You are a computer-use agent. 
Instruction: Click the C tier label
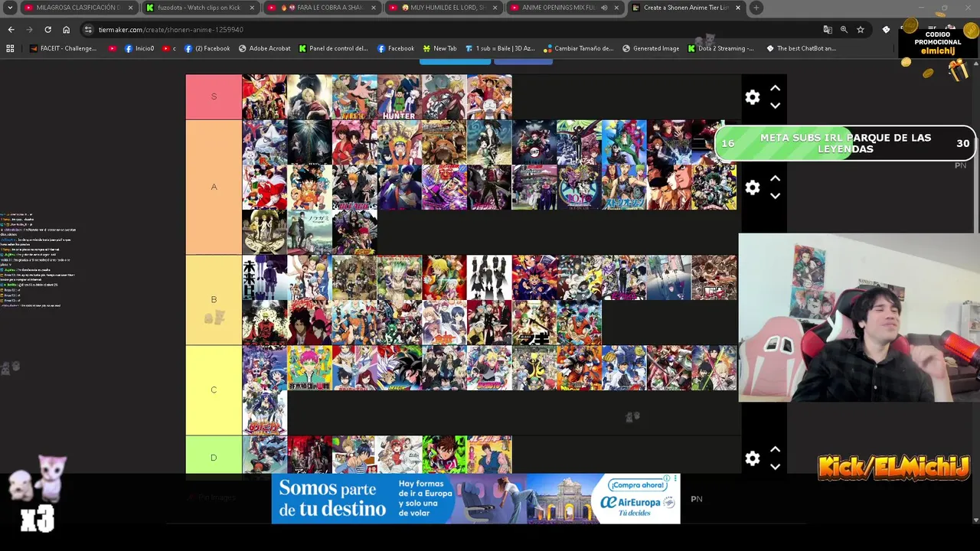click(x=214, y=390)
